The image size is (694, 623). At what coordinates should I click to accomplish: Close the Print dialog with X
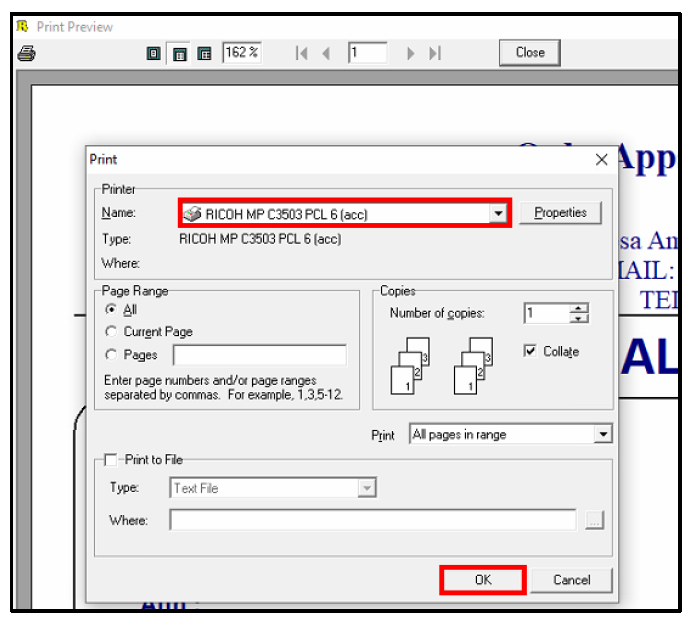point(601,159)
